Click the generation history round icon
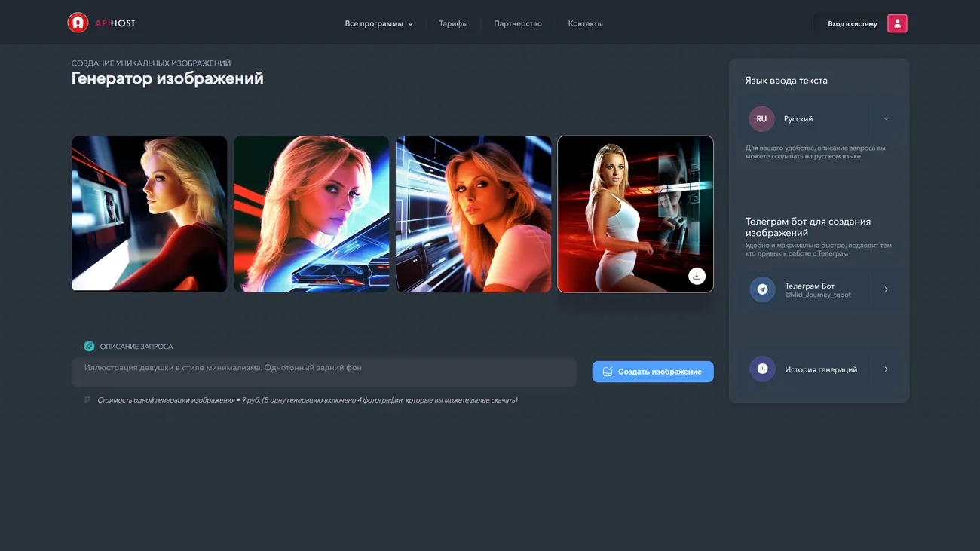The image size is (980, 551). click(x=762, y=369)
